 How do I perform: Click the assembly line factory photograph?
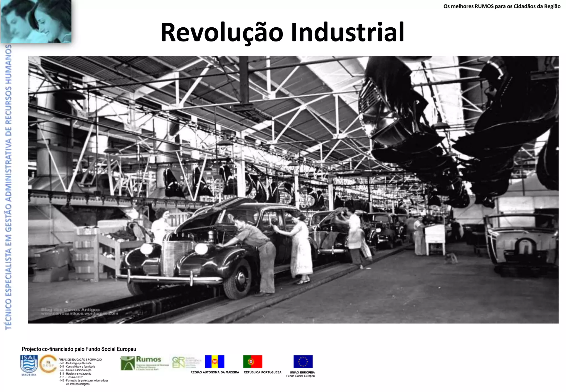pos(293,190)
